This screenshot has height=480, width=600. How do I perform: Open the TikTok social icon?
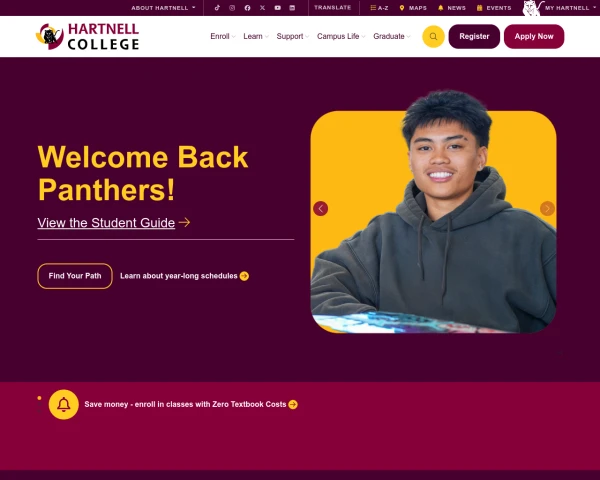pyautogui.click(x=217, y=8)
